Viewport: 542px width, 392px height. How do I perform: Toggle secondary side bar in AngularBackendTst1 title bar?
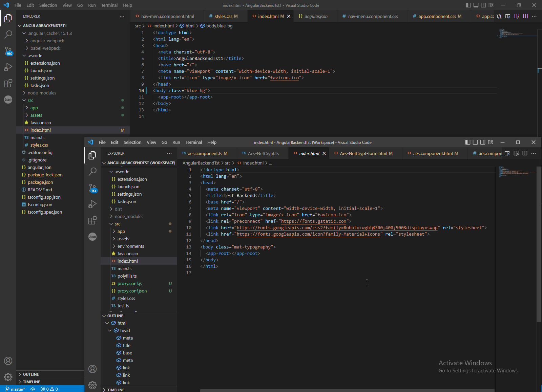coord(483,5)
